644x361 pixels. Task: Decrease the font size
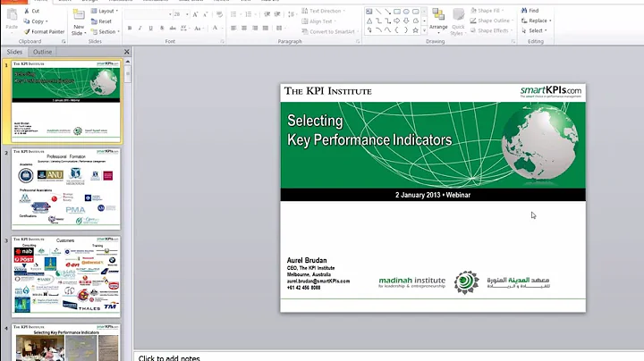click(x=206, y=14)
